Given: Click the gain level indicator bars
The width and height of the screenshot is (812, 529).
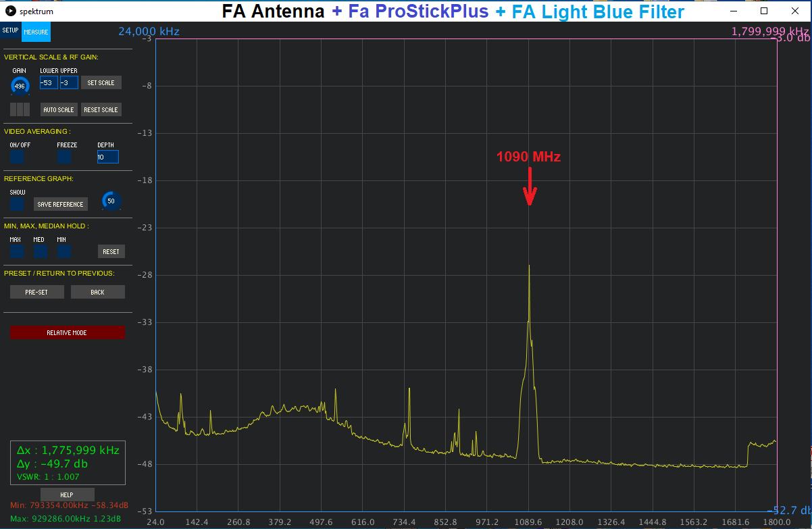Looking at the screenshot, I should [x=20, y=109].
